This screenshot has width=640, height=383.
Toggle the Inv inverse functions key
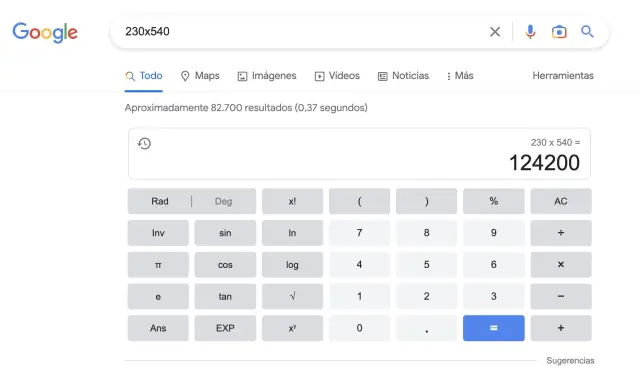coord(158,233)
